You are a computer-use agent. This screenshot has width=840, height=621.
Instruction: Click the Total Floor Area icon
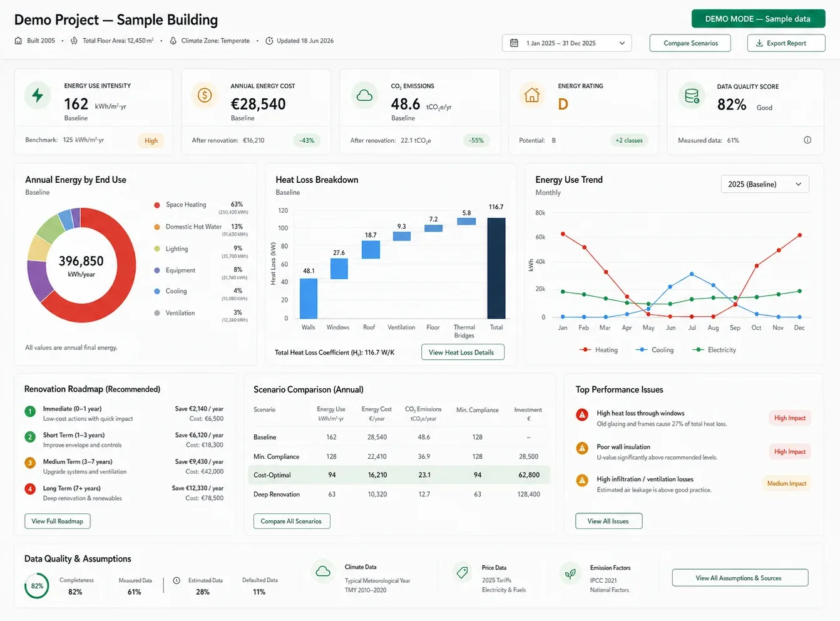click(x=74, y=41)
